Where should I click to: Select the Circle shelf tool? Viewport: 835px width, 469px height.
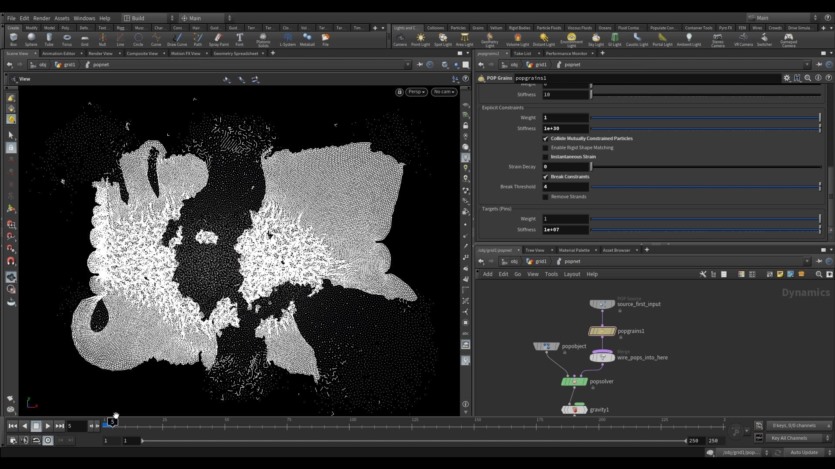click(138, 39)
